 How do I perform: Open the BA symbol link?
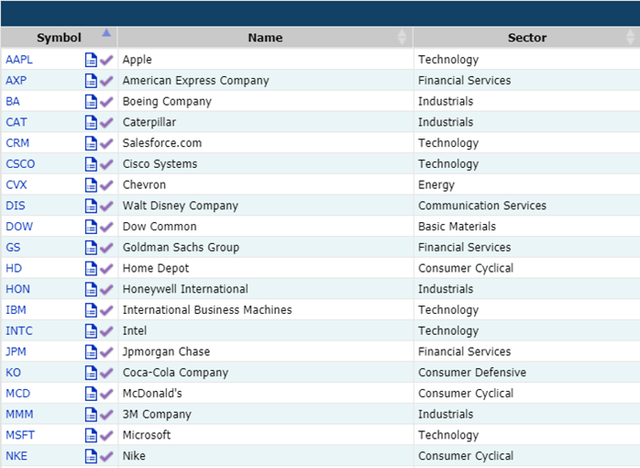click(x=13, y=101)
